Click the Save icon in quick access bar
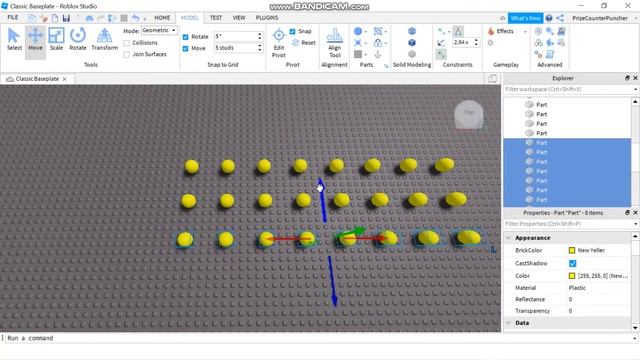Screen dimensions: 640x360 click(66, 18)
